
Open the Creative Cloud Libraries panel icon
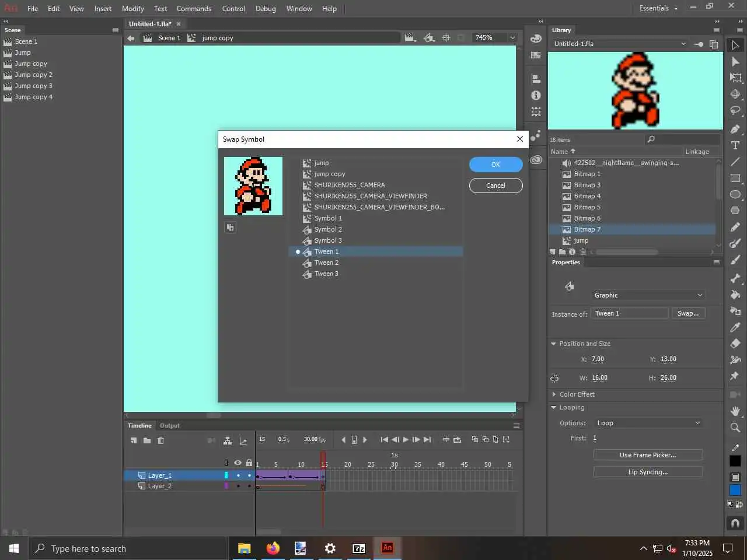536,159
